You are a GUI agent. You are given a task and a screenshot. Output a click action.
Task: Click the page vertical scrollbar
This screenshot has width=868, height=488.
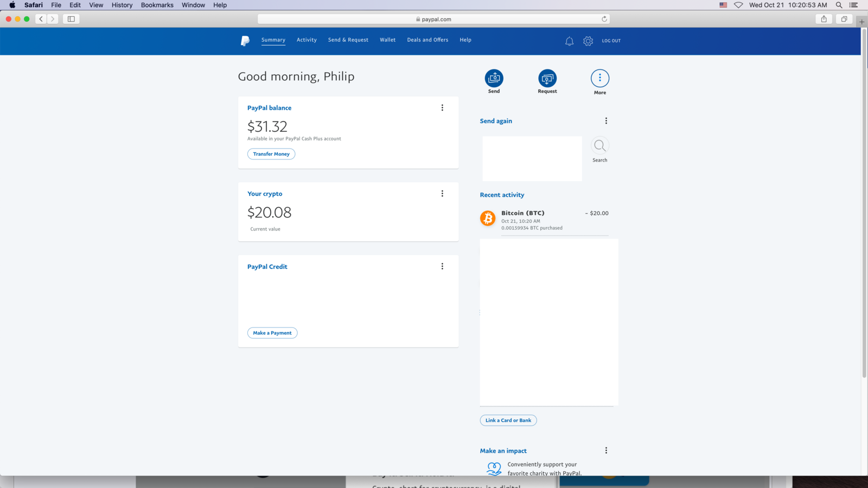[x=864, y=203]
